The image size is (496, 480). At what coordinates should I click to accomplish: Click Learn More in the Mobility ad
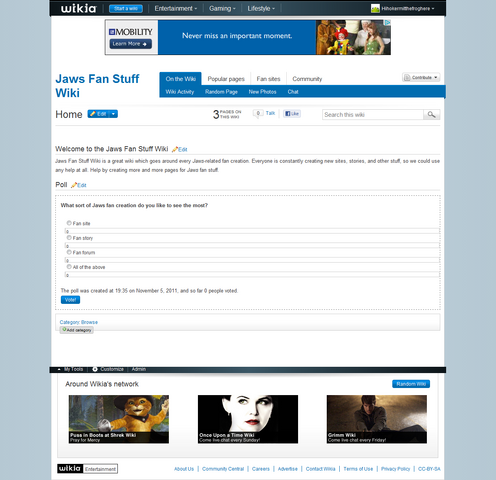coord(130,44)
